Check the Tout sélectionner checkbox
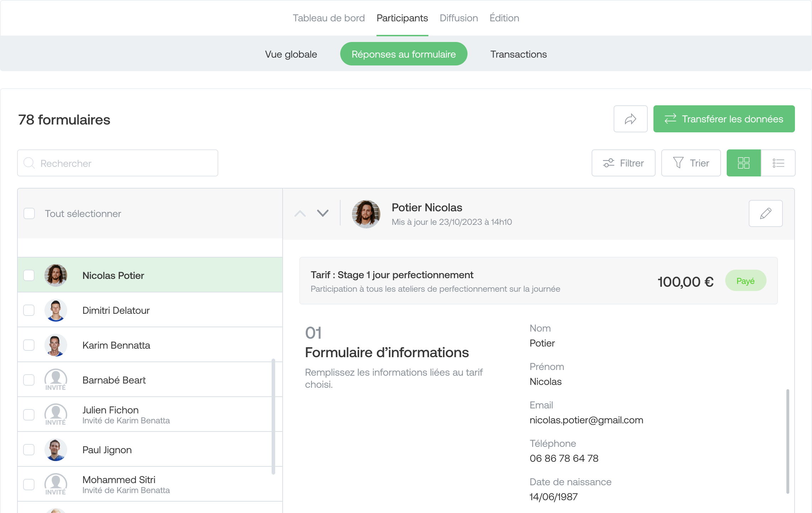The height and width of the screenshot is (513, 812). [x=29, y=213]
